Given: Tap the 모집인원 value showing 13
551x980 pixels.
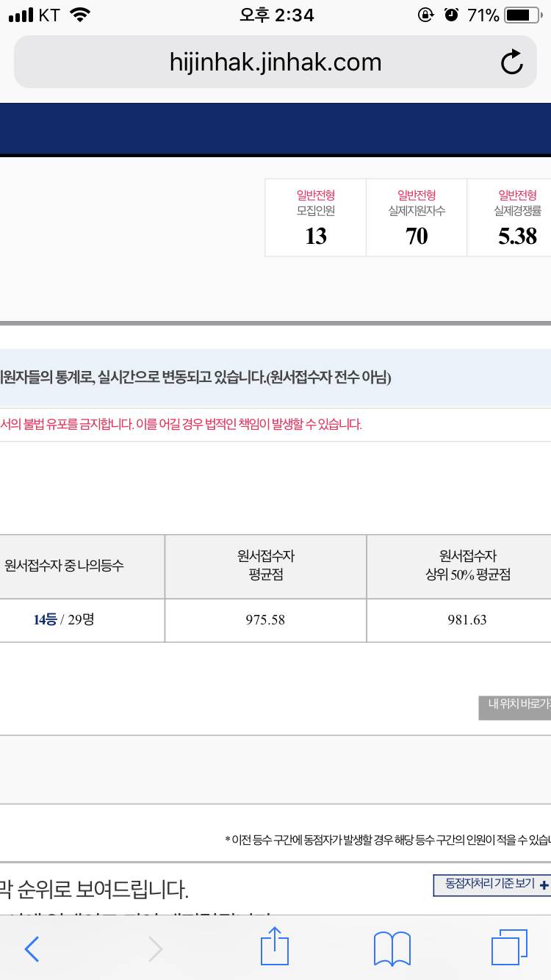Looking at the screenshot, I should [315, 237].
